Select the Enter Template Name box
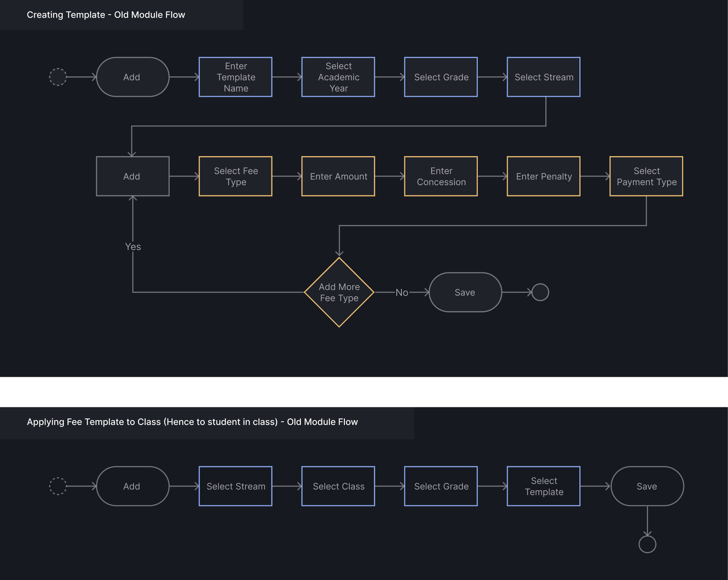The width and height of the screenshot is (728, 580). tap(236, 77)
